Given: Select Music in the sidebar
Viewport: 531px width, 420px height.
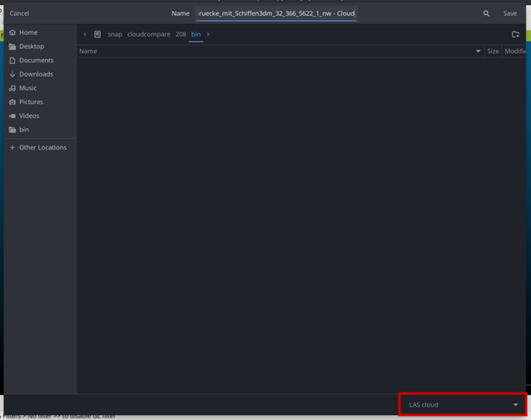Looking at the screenshot, I should pos(28,88).
